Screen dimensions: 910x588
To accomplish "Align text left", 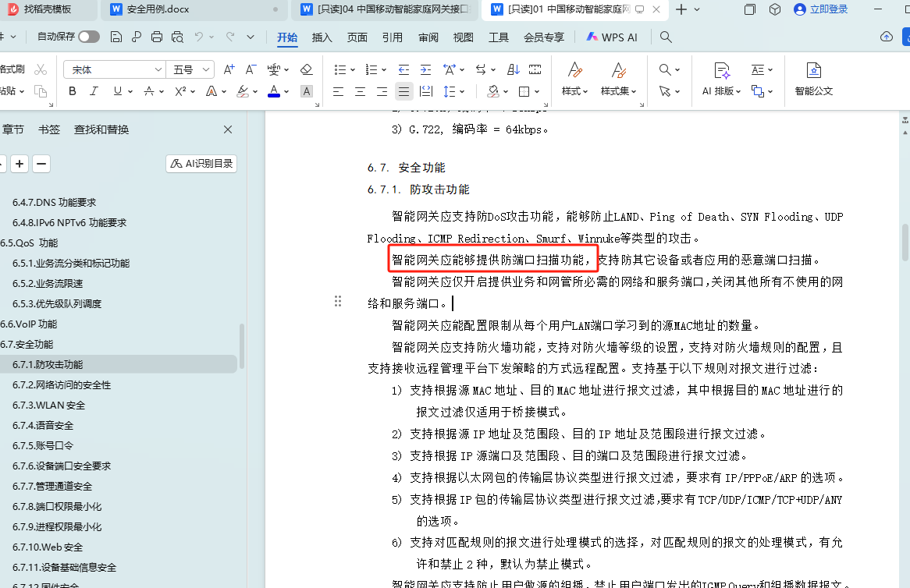I will (x=339, y=91).
